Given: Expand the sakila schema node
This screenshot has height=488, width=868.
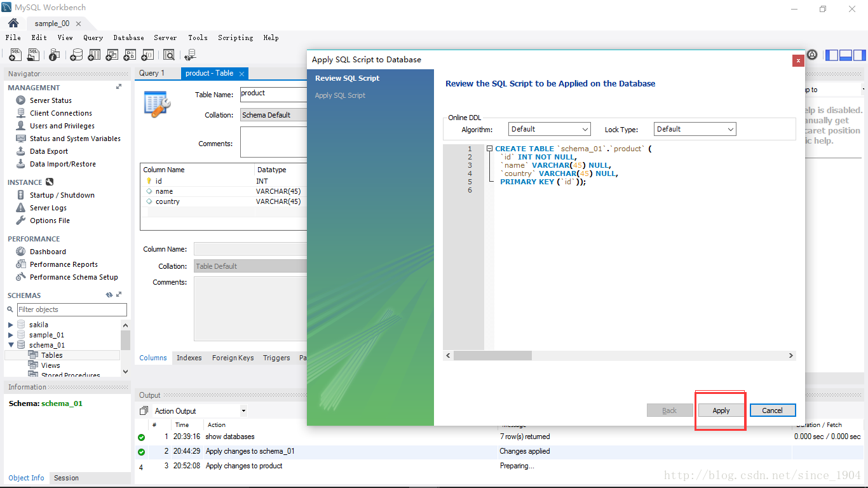Looking at the screenshot, I should tap(10, 325).
